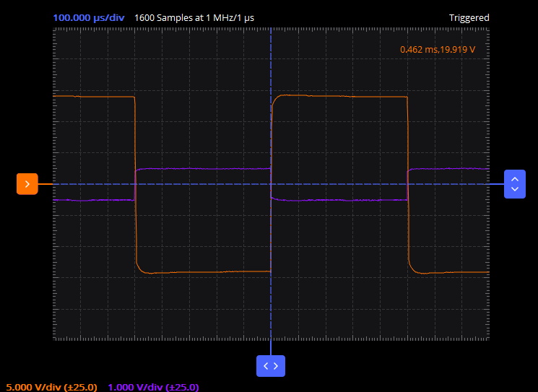This screenshot has width=538, height=392.
Task: Click the blue vertical position handle
Action: click(515, 184)
